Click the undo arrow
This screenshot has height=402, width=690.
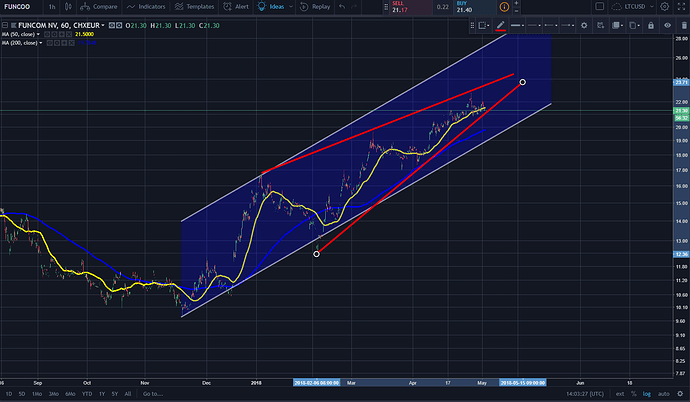click(x=342, y=7)
